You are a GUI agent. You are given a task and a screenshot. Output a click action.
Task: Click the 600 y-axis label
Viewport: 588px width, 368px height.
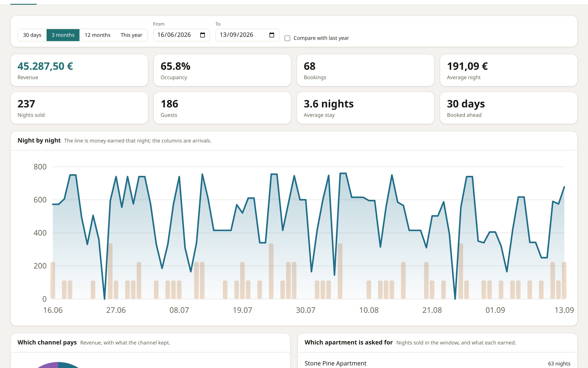click(x=40, y=200)
